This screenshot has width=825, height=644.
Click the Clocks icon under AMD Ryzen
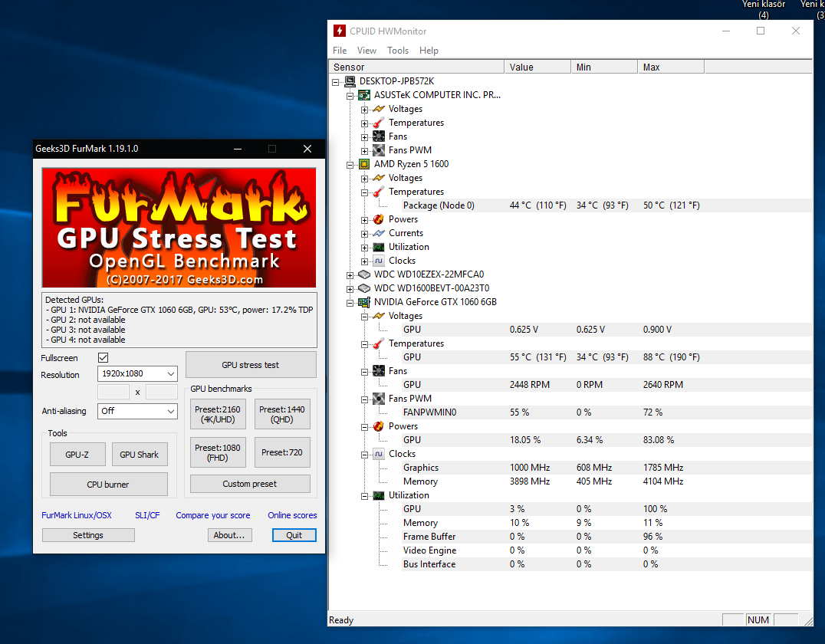(x=379, y=261)
